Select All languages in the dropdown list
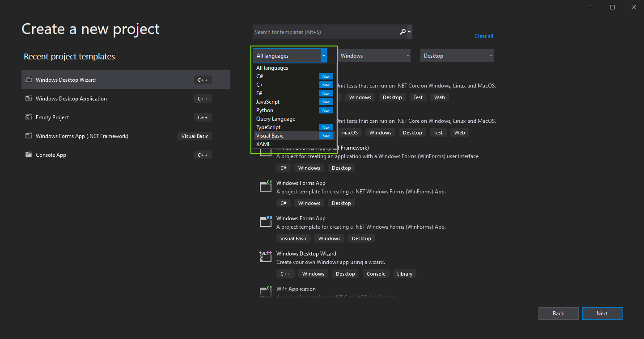 coord(294,68)
